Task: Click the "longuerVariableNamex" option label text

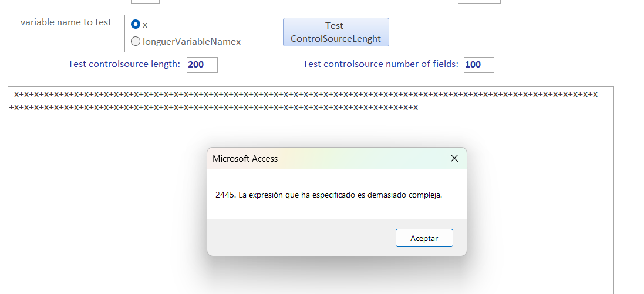Action: (191, 42)
